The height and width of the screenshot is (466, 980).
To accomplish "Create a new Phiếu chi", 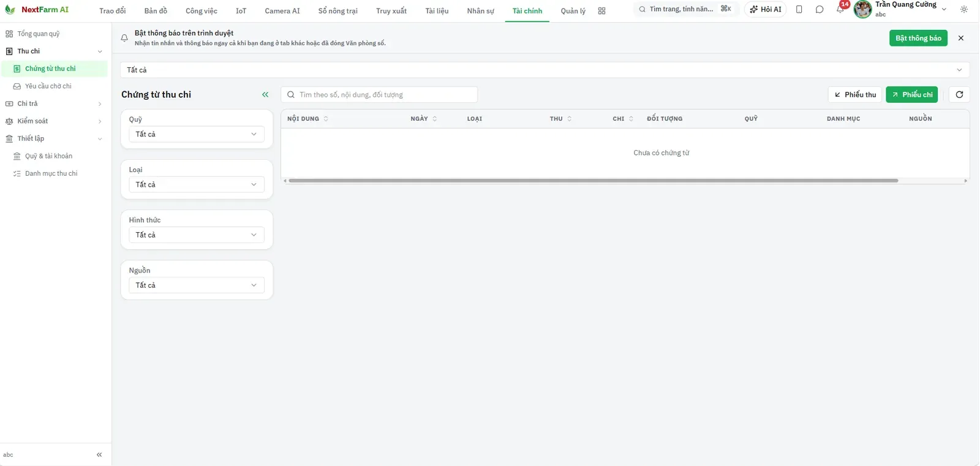I will coord(911,94).
